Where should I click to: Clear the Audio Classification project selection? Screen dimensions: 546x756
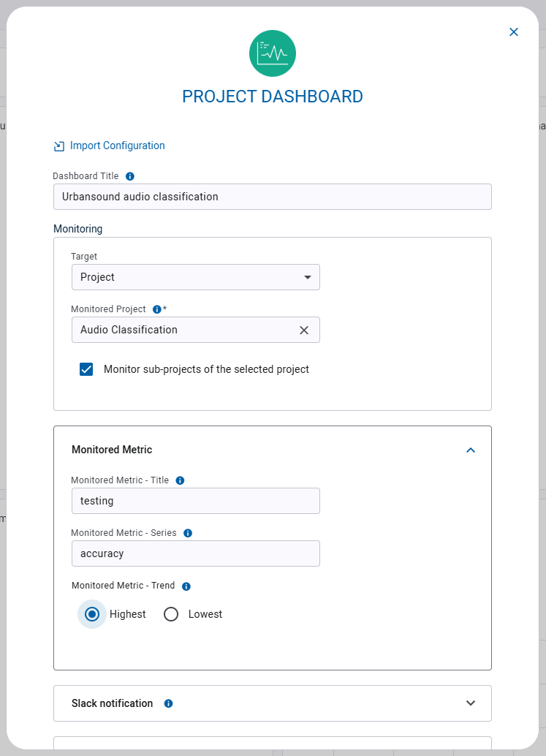pyautogui.click(x=304, y=330)
